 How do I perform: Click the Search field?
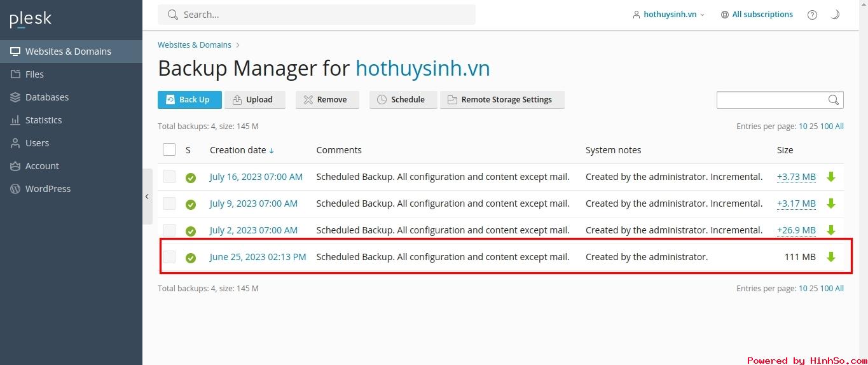tap(317, 15)
